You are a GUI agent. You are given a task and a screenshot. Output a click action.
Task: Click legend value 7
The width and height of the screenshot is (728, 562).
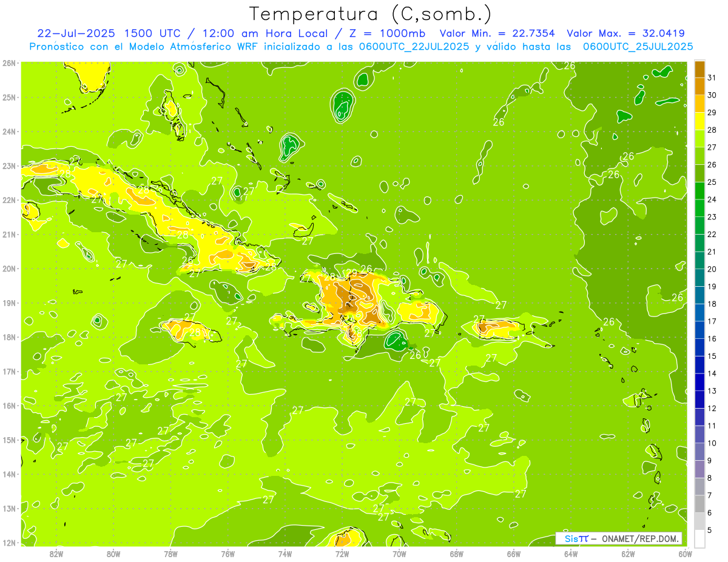(x=710, y=495)
